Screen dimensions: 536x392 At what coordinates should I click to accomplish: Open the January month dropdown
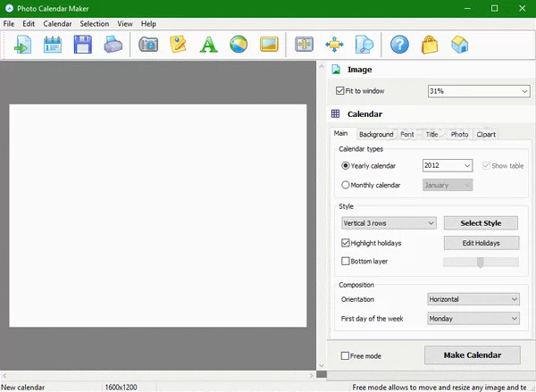click(448, 185)
